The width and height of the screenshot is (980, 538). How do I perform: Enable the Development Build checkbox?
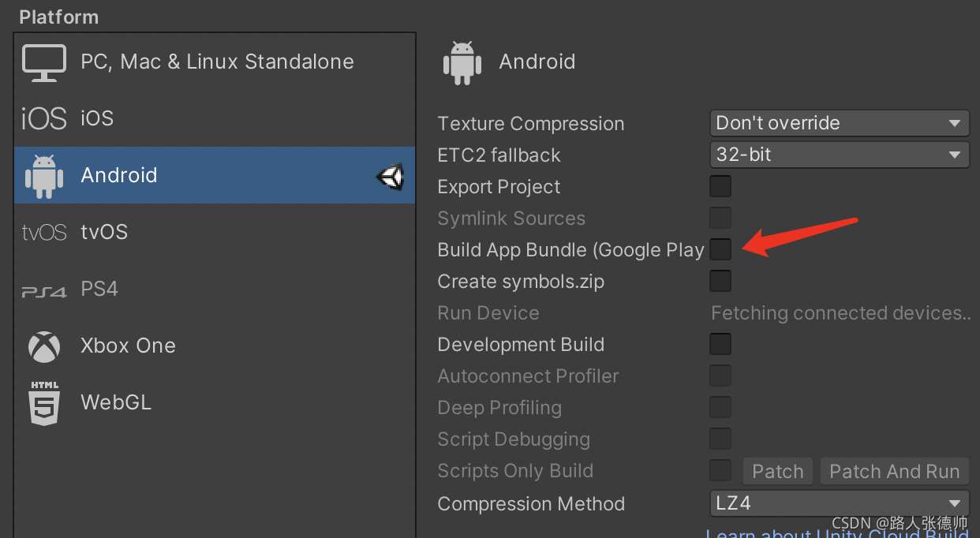[x=720, y=344]
